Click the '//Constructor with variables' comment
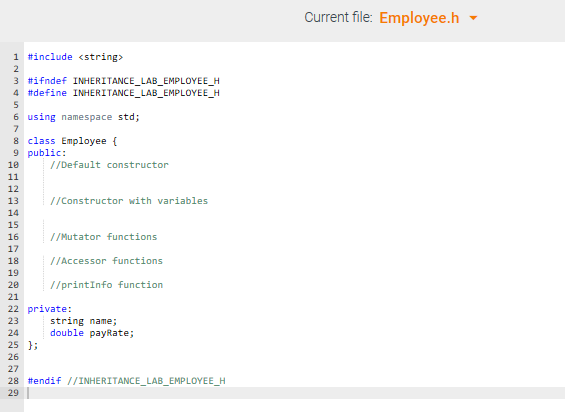This screenshot has height=412, width=565. [129, 201]
